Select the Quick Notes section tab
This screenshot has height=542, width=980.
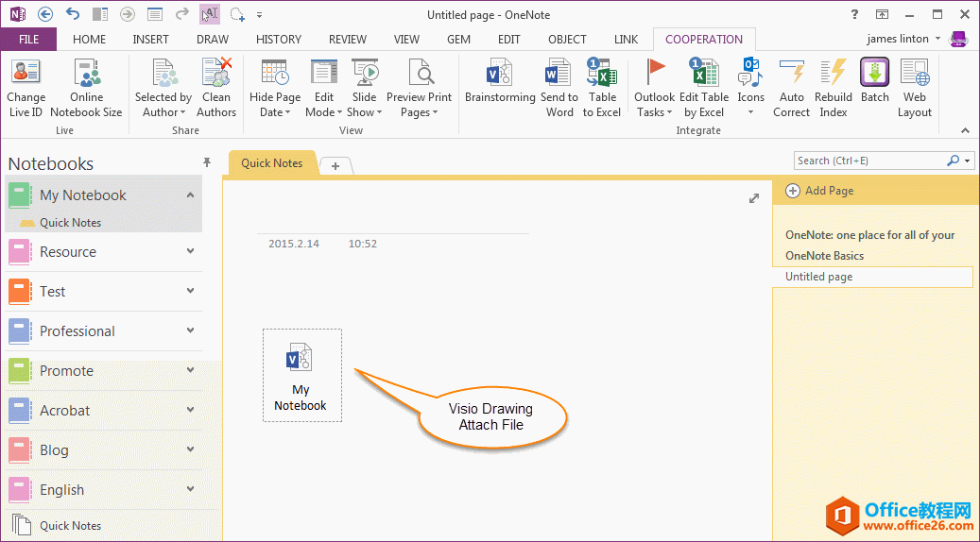(272, 163)
